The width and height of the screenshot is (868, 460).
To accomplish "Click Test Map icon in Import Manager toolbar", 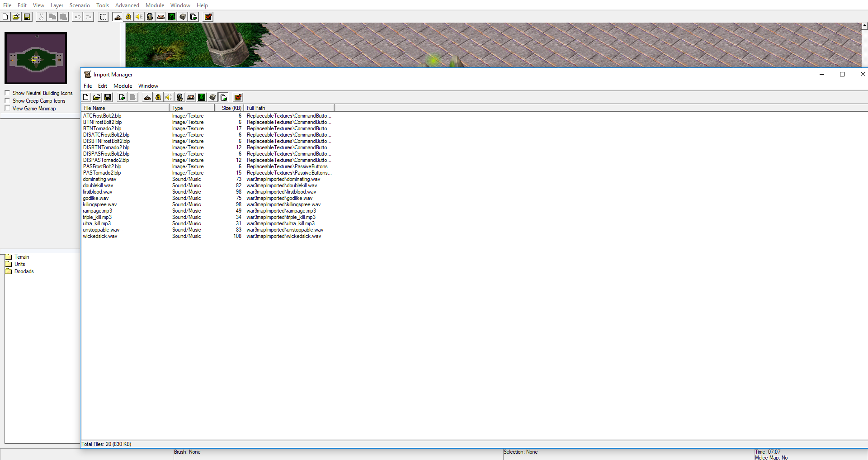I will click(238, 97).
